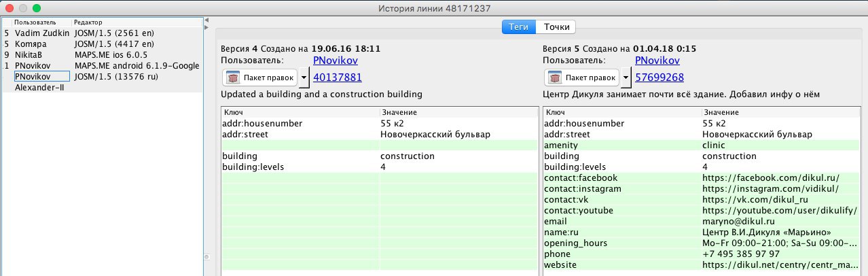The height and width of the screenshot is (276, 868).
Task: Select the Vadim Zudkin version row
Action: point(102,33)
